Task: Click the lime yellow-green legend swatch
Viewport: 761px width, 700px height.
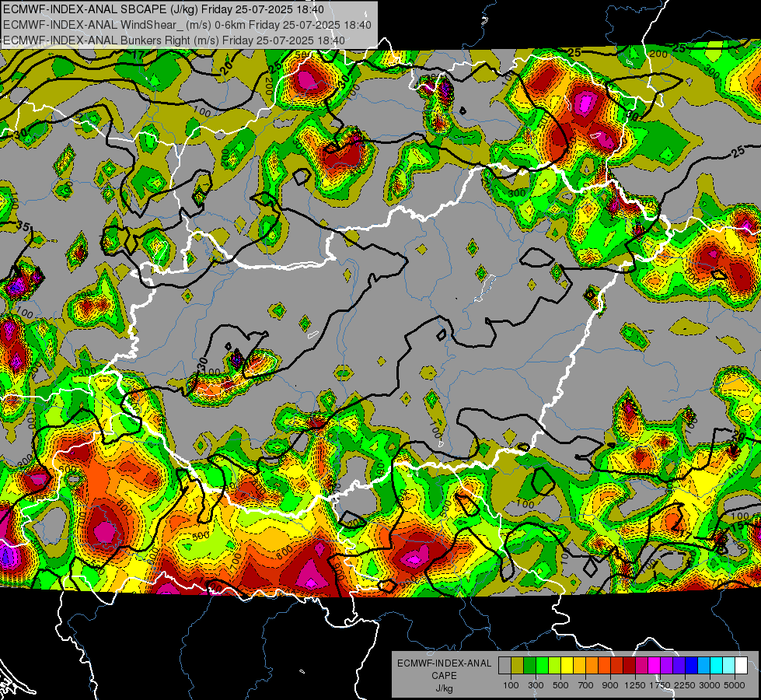Action: [x=554, y=666]
